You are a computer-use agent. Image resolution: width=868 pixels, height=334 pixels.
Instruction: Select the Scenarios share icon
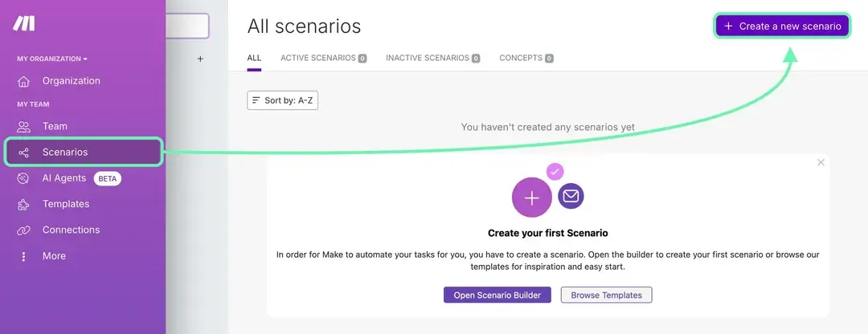[24, 153]
